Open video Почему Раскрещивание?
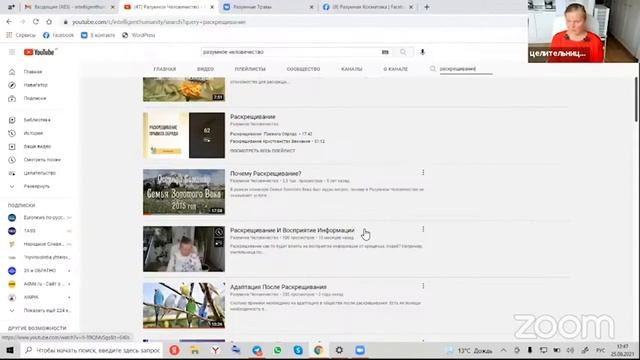This screenshot has width=640, height=360. click(x=265, y=173)
